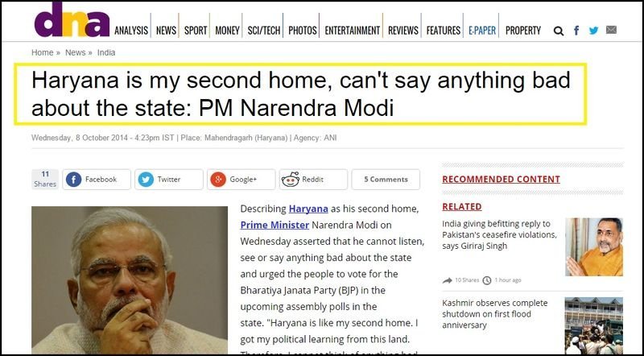Open the 5 Comments section
This screenshot has width=644, height=356.
click(386, 180)
